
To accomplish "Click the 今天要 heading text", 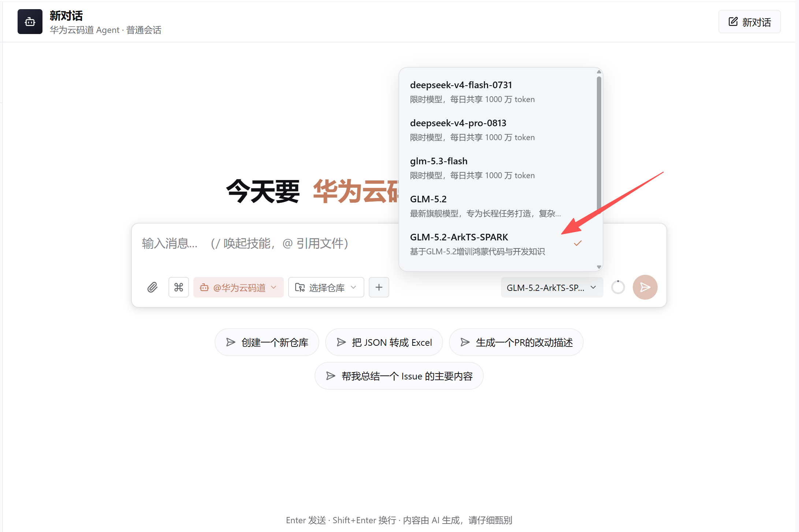I will [263, 191].
